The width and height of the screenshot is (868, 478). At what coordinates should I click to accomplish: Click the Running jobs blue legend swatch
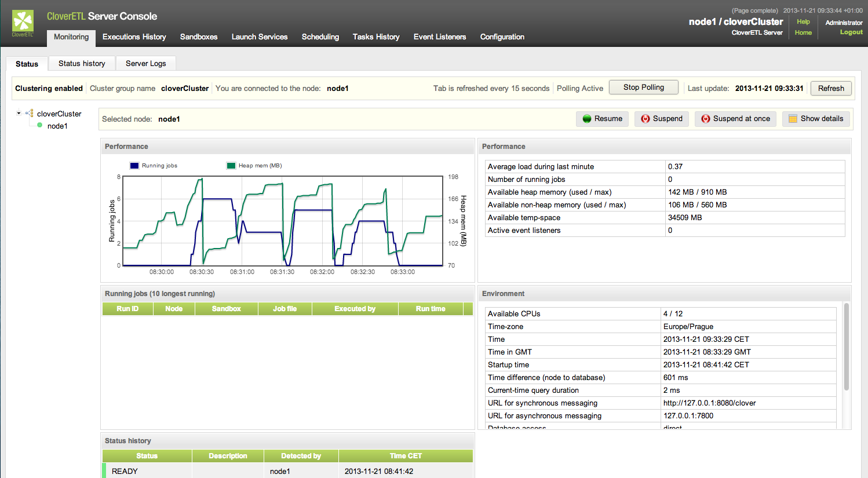click(134, 166)
